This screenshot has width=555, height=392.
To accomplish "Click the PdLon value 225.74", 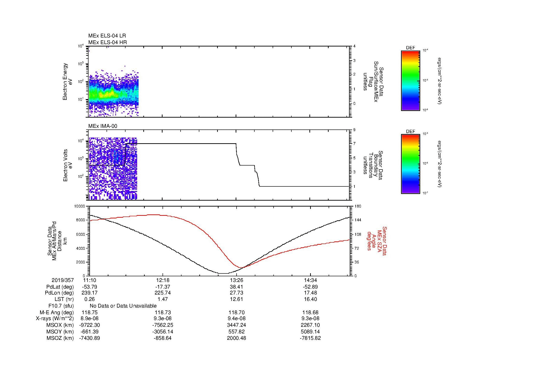I will click(163, 293).
